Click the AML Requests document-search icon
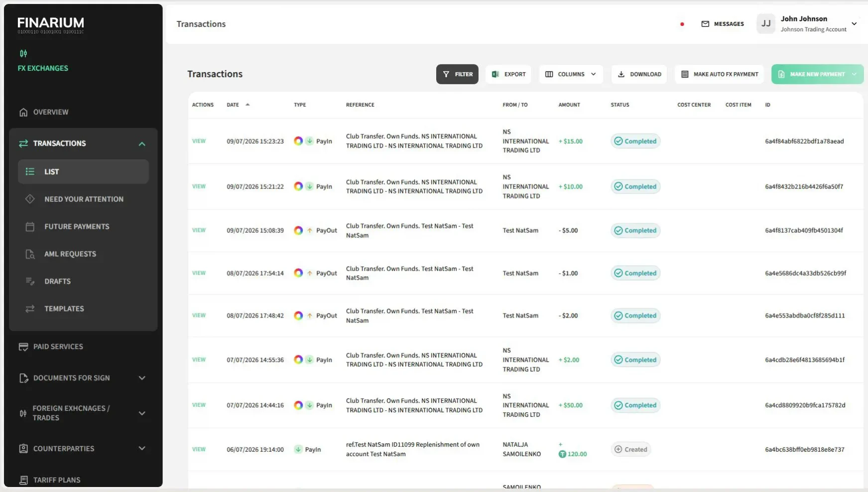 point(30,254)
